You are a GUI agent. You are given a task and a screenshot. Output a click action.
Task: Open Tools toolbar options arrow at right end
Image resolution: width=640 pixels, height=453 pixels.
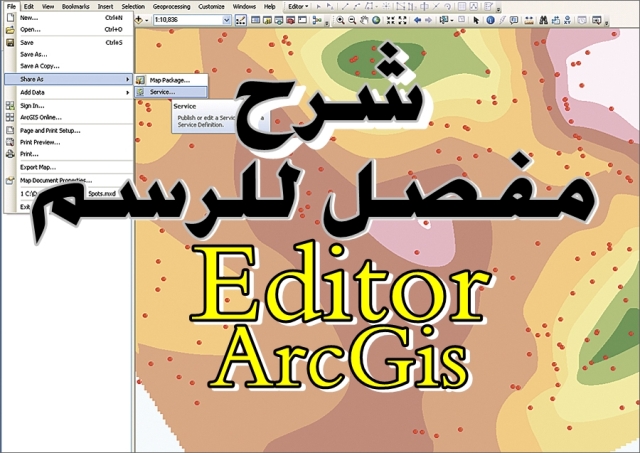[607, 24]
